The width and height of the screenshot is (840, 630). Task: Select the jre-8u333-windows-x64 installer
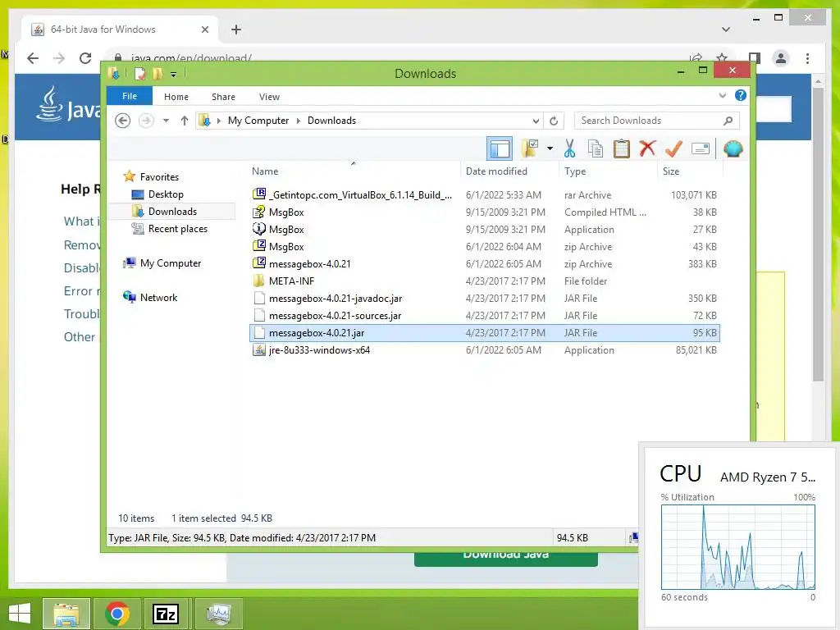pyautogui.click(x=485, y=349)
